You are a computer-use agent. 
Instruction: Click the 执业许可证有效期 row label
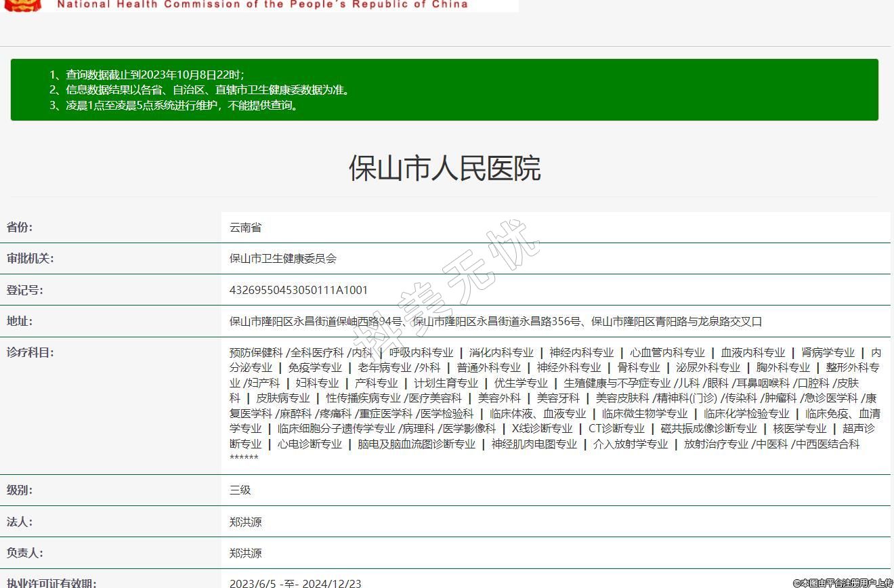pyautogui.click(x=51, y=583)
